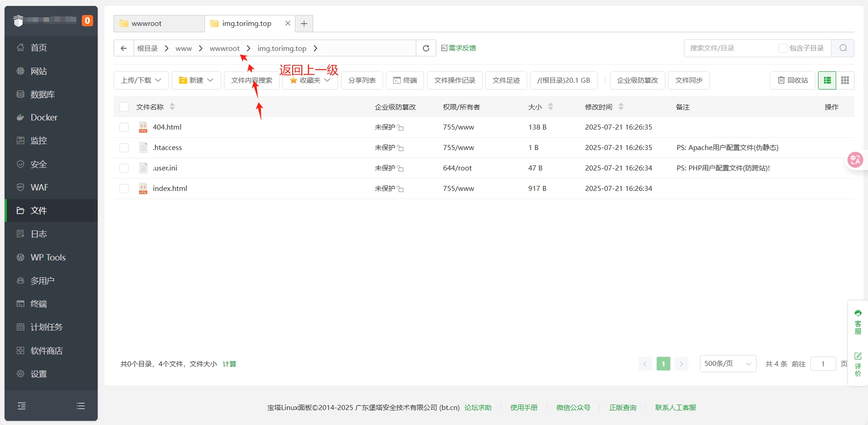Open the 终端 terminal from the toolbar
Image resolution: width=868 pixels, height=425 pixels.
[404, 80]
